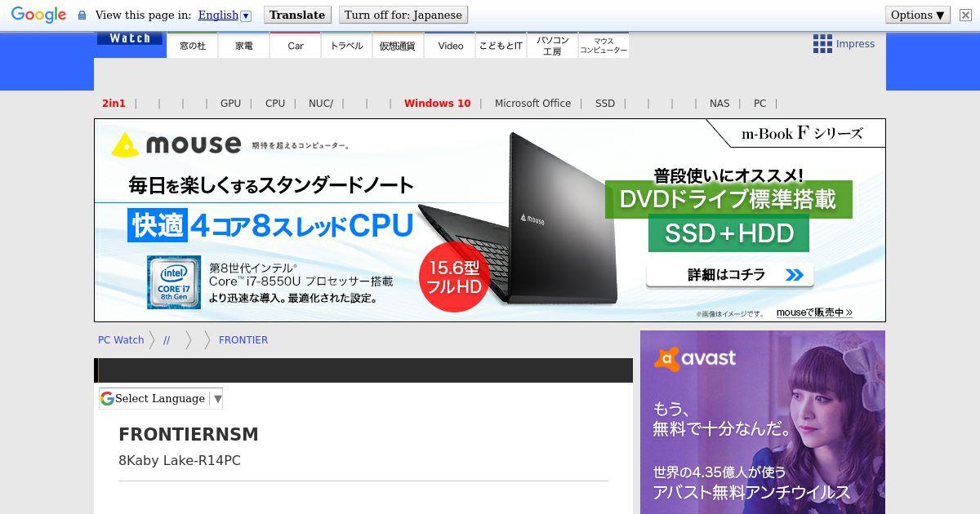
Task: Click the 詳細はコチラ banner button
Action: click(x=729, y=275)
